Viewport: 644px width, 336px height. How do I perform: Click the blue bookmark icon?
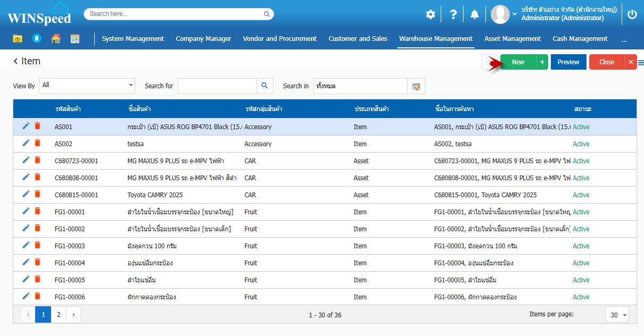click(x=36, y=39)
